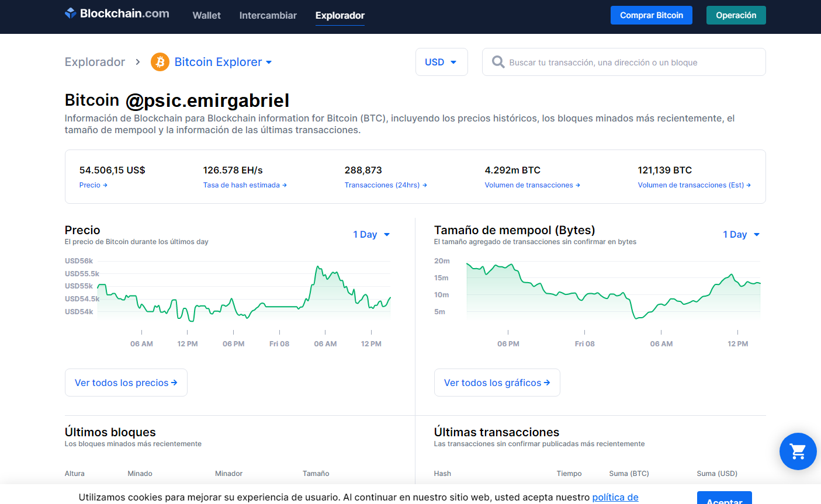Click the Ver todos los gráficos button
The image size is (821, 504).
point(497,383)
